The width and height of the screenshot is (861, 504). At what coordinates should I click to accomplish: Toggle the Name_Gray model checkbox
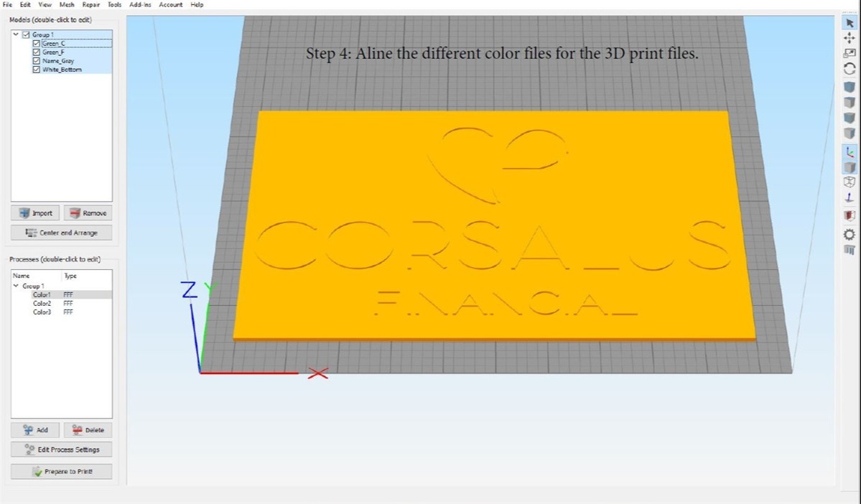(36, 61)
